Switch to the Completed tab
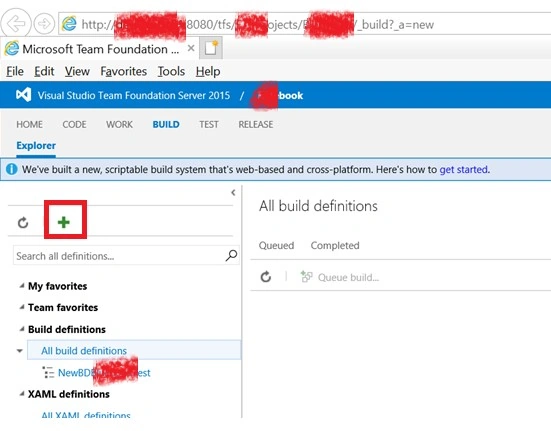The height and width of the screenshot is (431, 551). pos(335,245)
